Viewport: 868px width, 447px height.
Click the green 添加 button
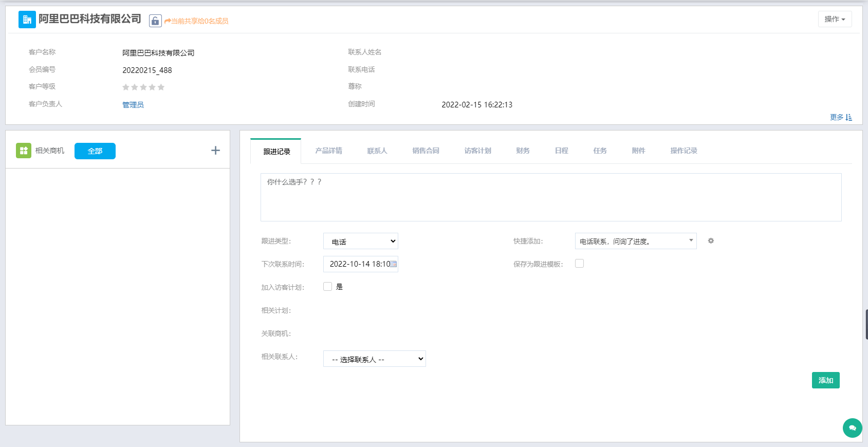pyautogui.click(x=826, y=380)
